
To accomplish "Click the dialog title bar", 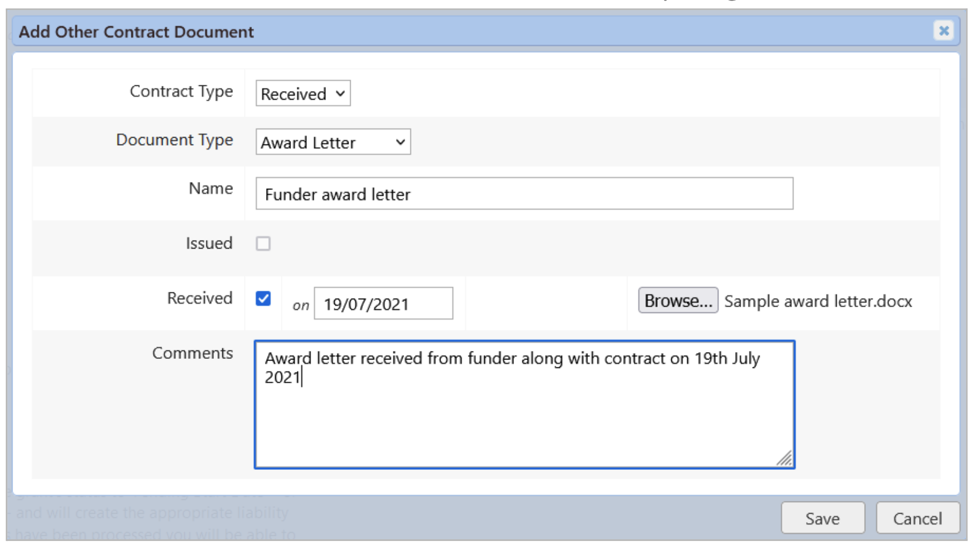I will click(x=455, y=31).
